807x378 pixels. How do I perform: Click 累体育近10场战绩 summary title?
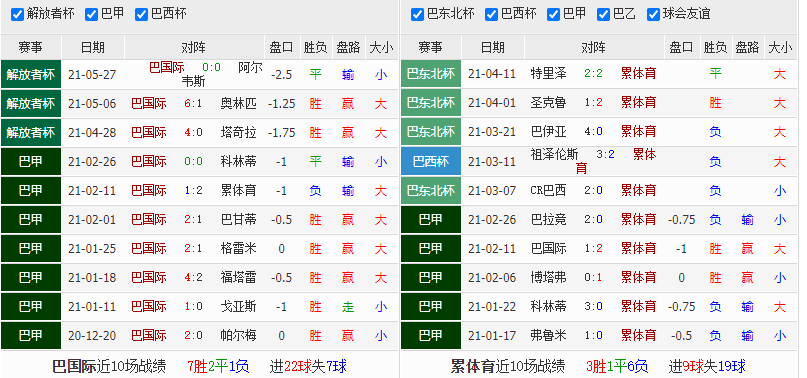[507, 366]
